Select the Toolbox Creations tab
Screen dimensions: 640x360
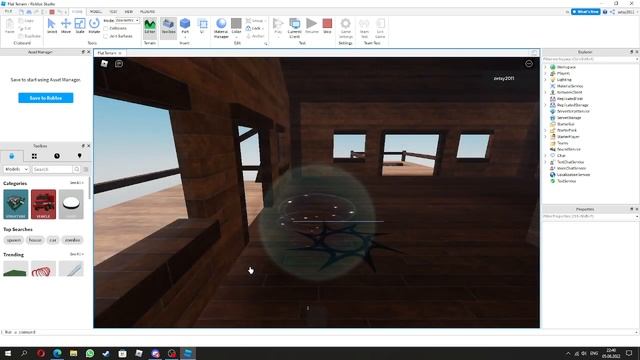[x=80, y=156]
